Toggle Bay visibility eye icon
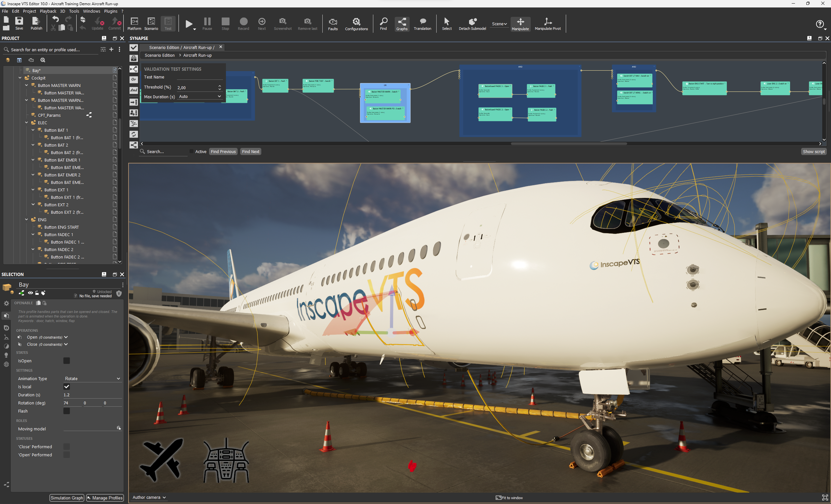The width and height of the screenshot is (831, 504). 31,293
